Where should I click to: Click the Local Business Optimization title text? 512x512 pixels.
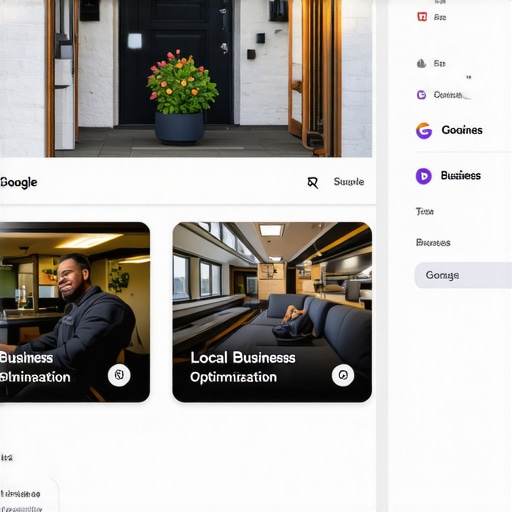click(243, 367)
